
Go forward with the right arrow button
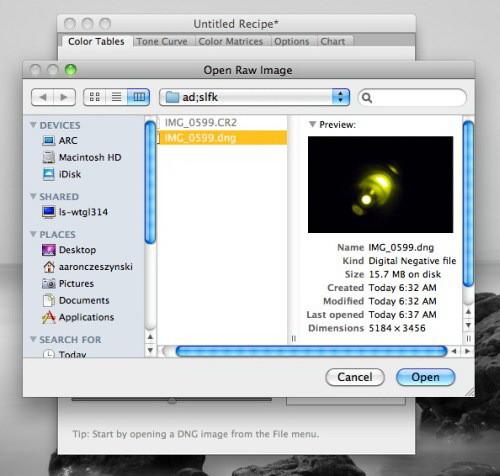click(64, 97)
